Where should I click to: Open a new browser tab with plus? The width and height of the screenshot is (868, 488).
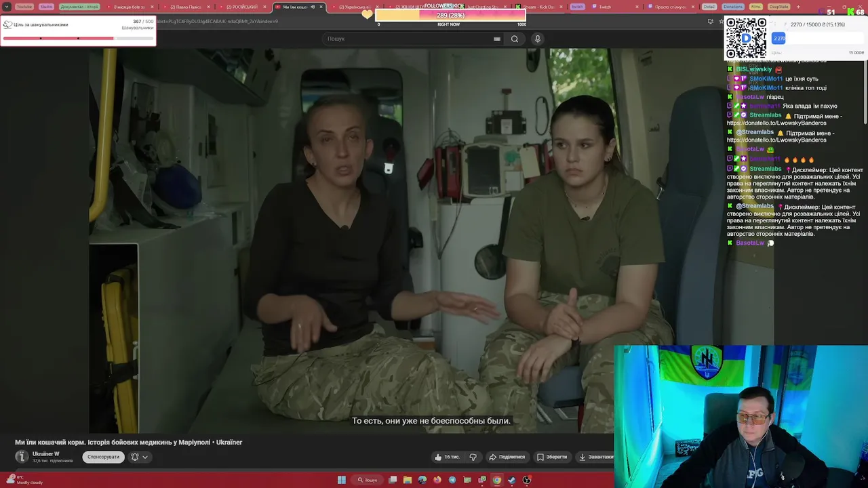tap(798, 7)
